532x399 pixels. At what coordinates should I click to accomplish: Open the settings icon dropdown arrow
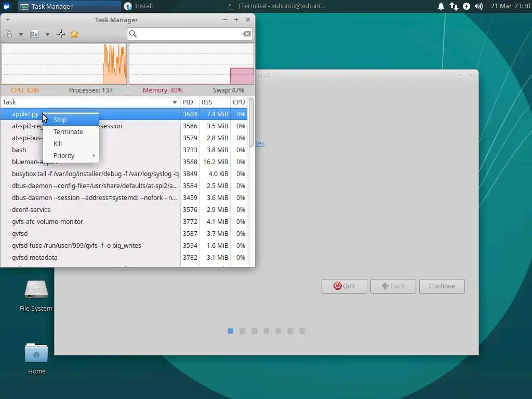(x=21, y=34)
